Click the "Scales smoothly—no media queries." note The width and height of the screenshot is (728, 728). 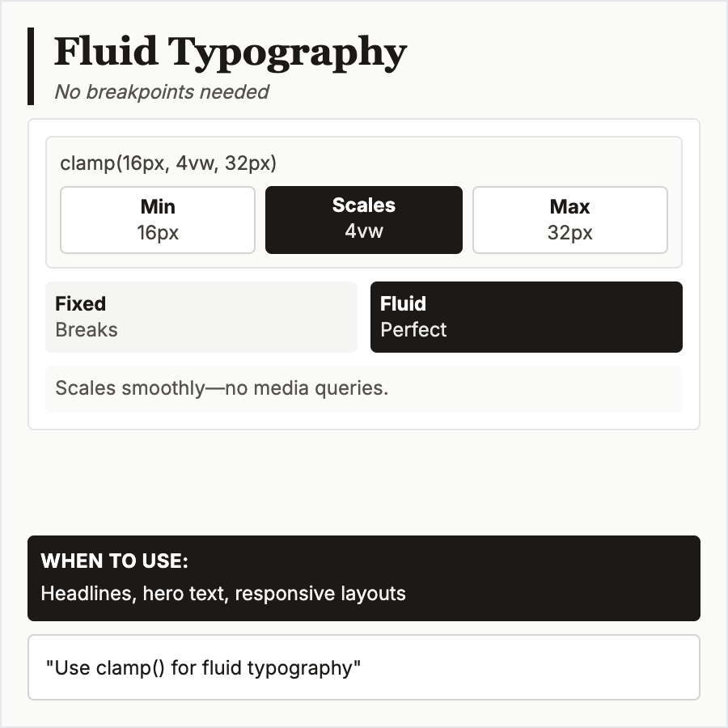[x=222, y=388]
